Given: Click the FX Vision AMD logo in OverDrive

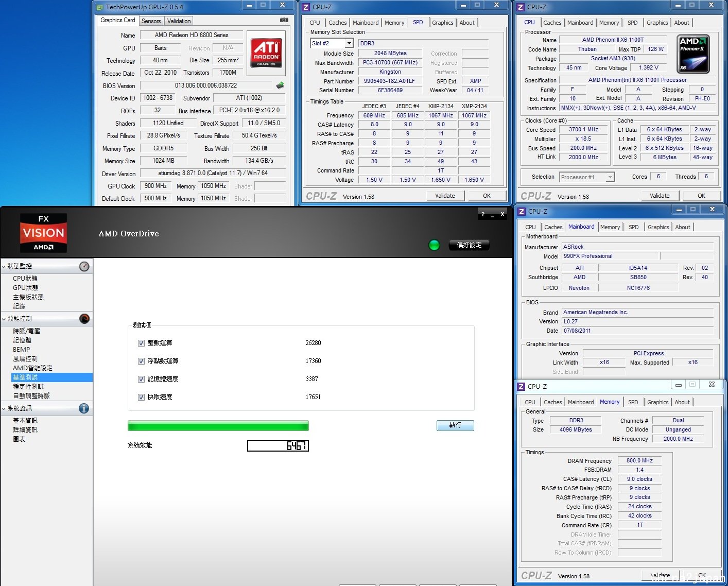Looking at the screenshot, I should [44, 233].
